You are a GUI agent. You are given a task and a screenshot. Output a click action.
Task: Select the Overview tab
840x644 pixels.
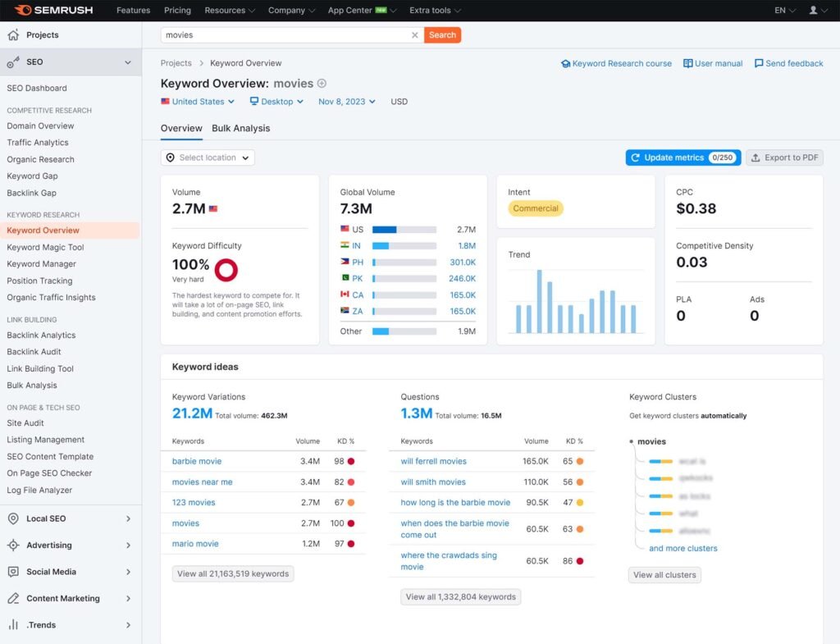tap(181, 129)
